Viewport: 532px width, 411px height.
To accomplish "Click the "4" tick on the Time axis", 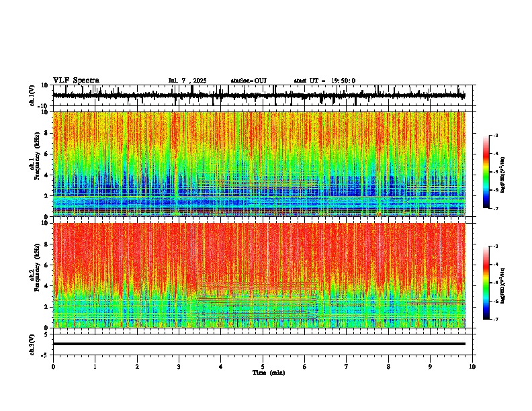I will (x=221, y=367).
